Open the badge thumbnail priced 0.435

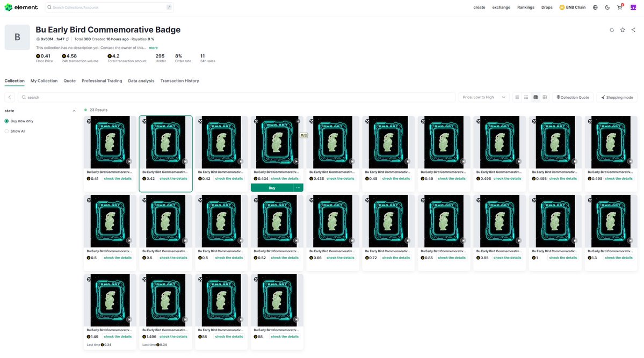pyautogui.click(x=332, y=142)
